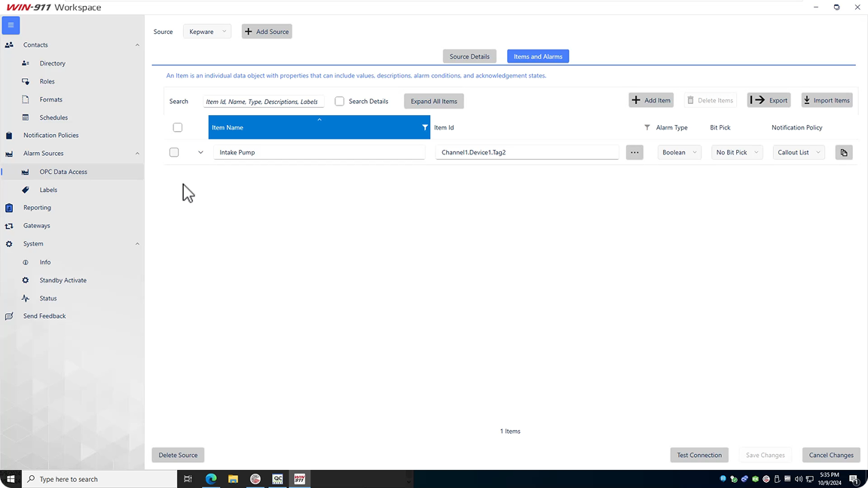The height and width of the screenshot is (488, 868).
Task: Click the Export button
Action: point(769,100)
